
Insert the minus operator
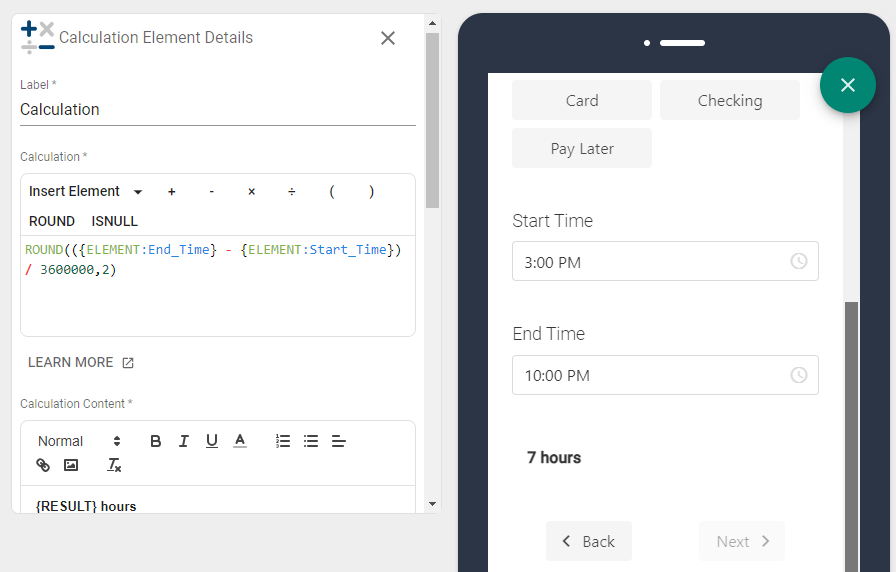tap(211, 192)
